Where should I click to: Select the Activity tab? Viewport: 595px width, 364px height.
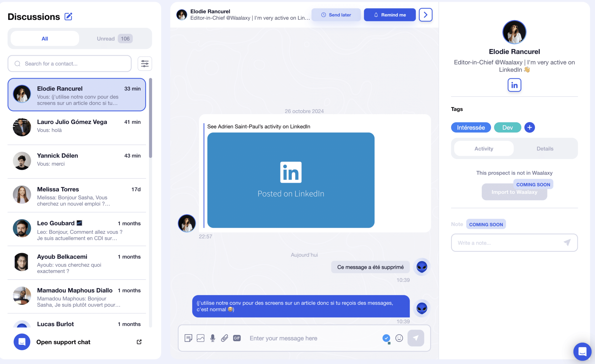[483, 148]
